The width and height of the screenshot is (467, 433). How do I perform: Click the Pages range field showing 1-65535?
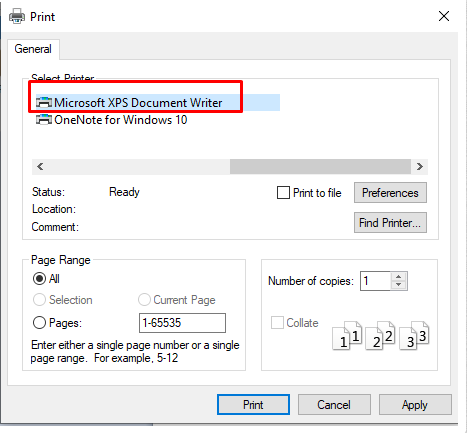[x=182, y=323]
